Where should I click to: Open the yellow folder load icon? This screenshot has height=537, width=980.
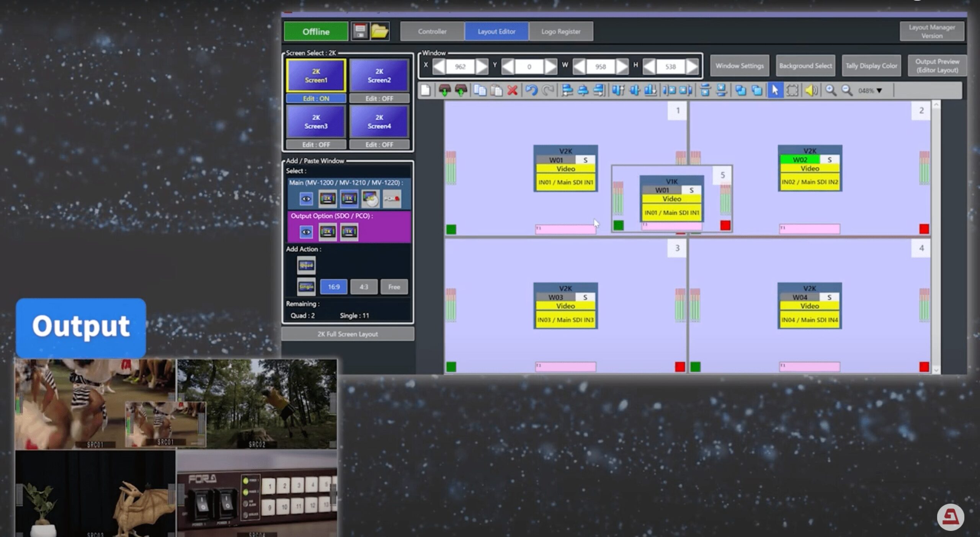(x=379, y=31)
